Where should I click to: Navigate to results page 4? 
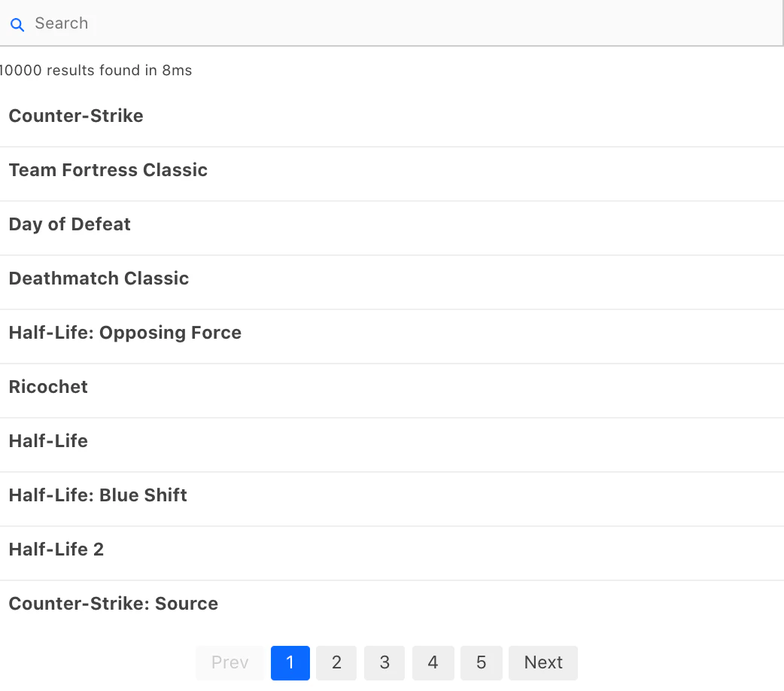[433, 663]
